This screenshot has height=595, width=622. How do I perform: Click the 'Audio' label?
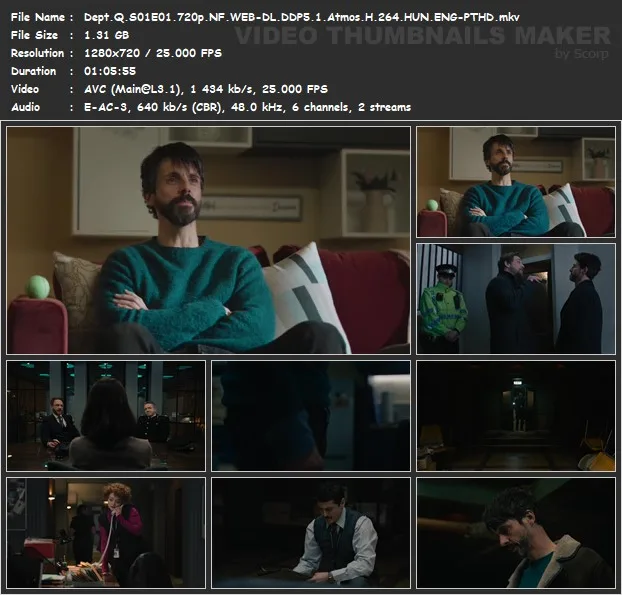point(25,107)
